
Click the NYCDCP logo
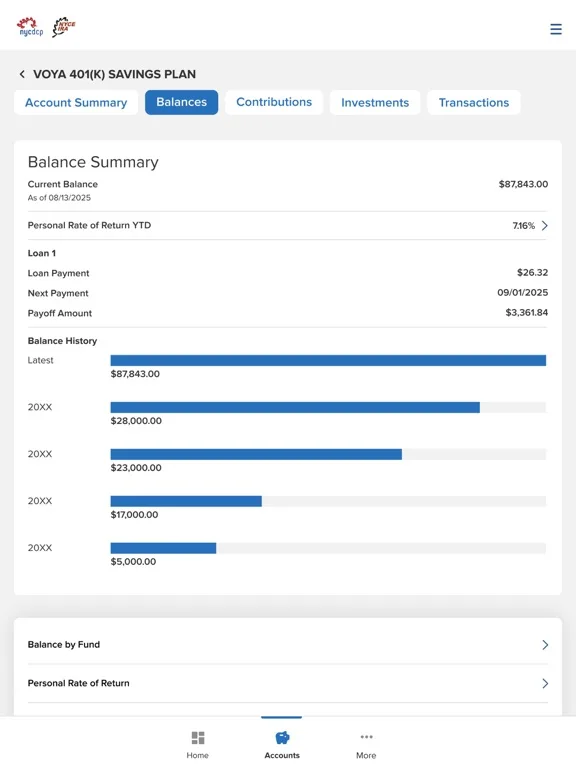(30, 26)
